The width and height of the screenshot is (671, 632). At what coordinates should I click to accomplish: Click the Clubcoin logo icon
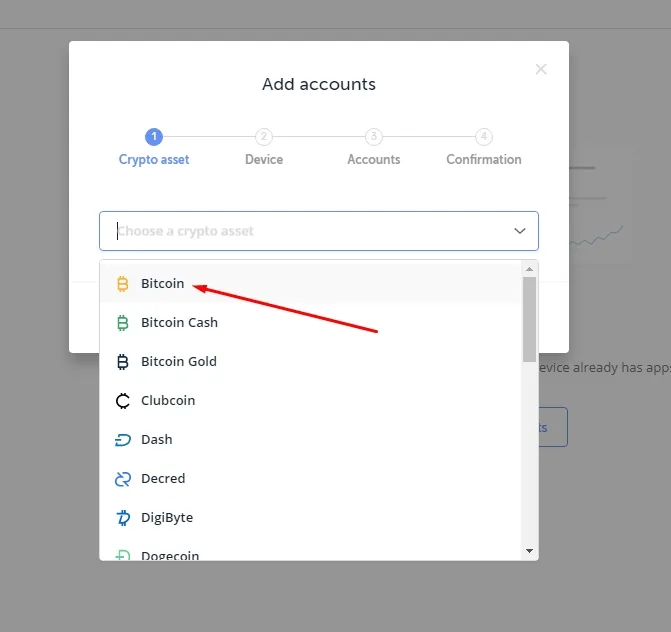click(123, 401)
